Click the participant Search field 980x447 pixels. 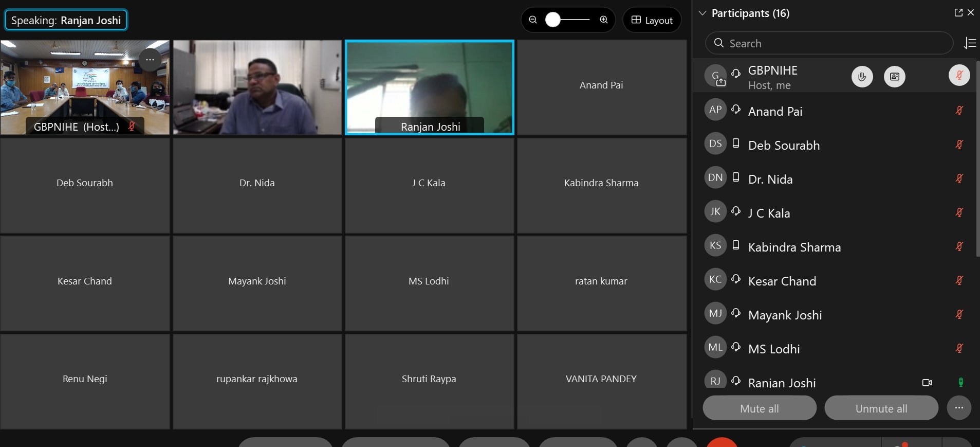pos(829,43)
